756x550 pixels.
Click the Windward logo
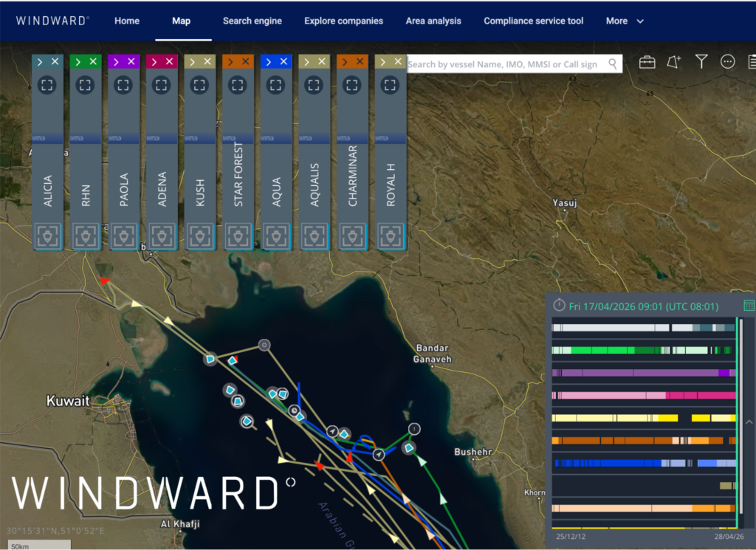coord(52,21)
